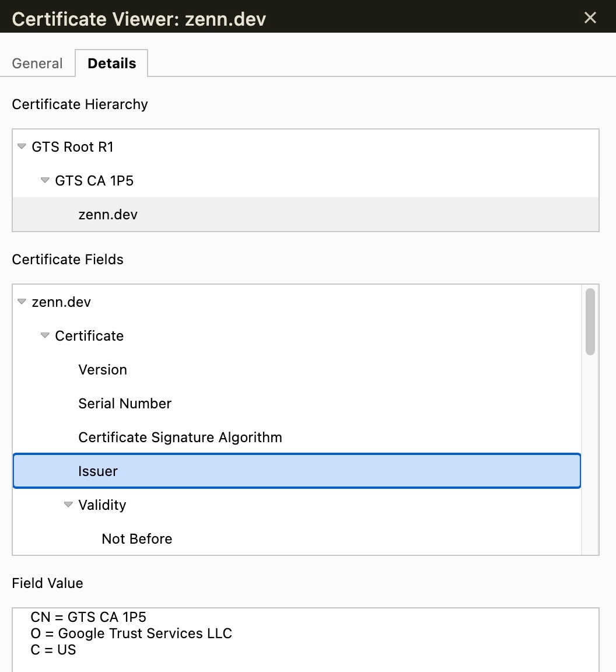Click inside the Field Value text box

(306, 640)
